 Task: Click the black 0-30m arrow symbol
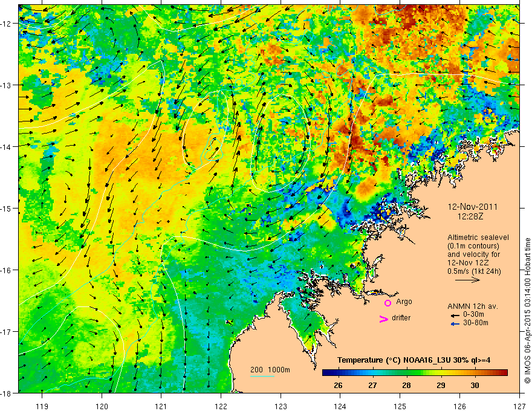pos(455,316)
